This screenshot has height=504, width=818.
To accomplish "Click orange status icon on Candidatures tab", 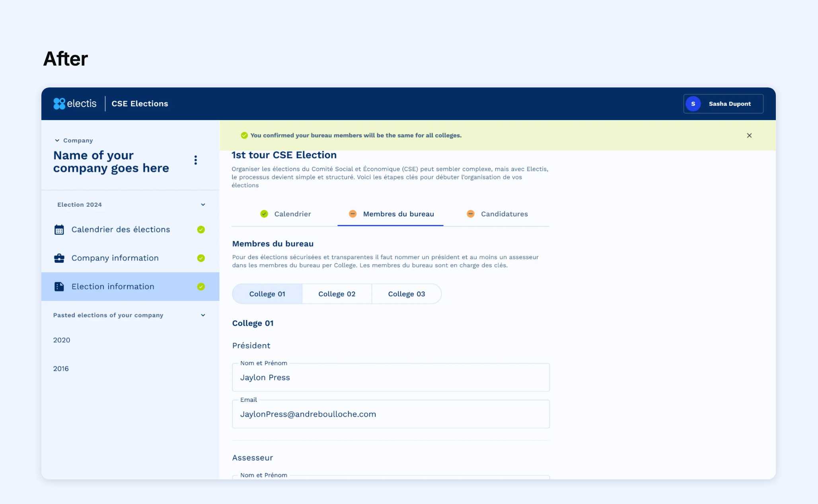I will pyautogui.click(x=470, y=214).
